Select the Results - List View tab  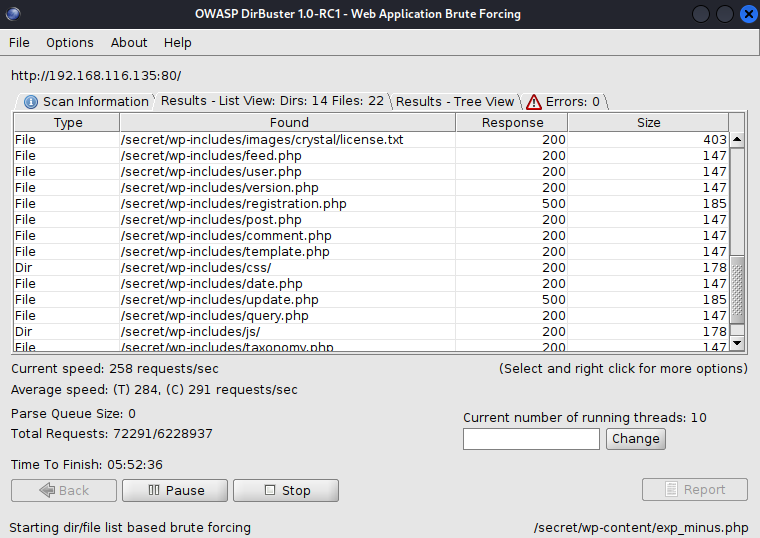pyautogui.click(x=272, y=101)
